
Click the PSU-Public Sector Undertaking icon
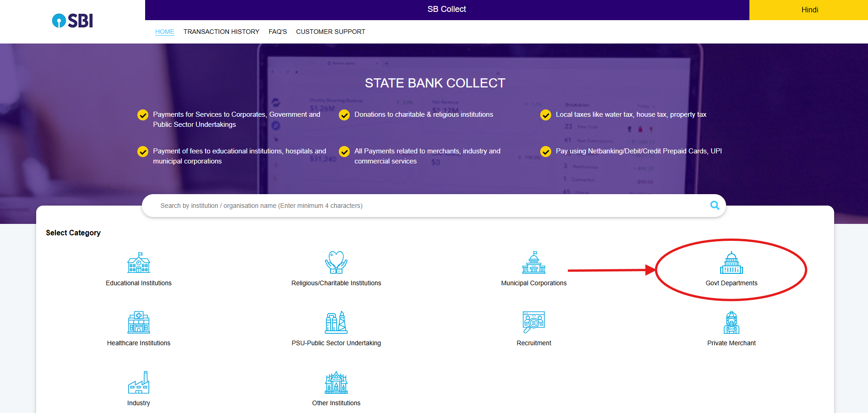click(x=336, y=322)
